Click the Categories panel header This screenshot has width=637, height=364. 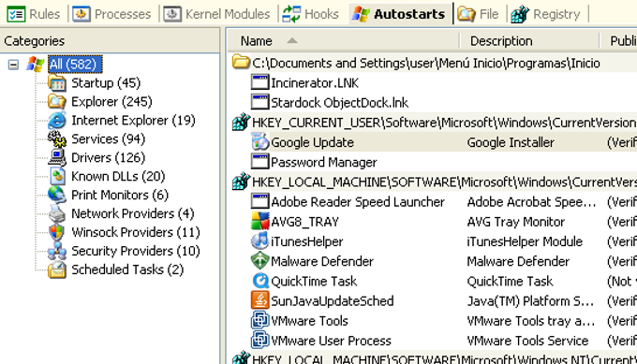point(110,41)
